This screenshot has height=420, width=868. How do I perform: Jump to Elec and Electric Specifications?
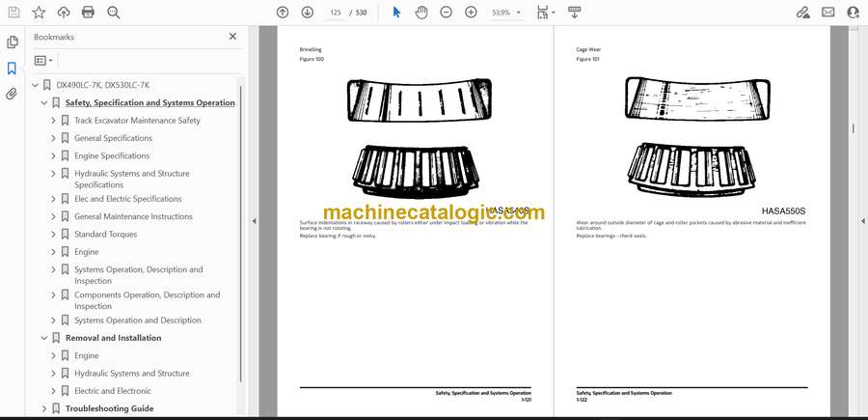click(128, 199)
